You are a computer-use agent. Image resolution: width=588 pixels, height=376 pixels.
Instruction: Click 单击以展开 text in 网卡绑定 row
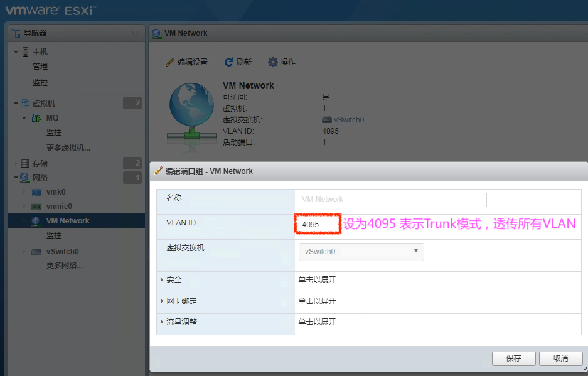click(318, 301)
